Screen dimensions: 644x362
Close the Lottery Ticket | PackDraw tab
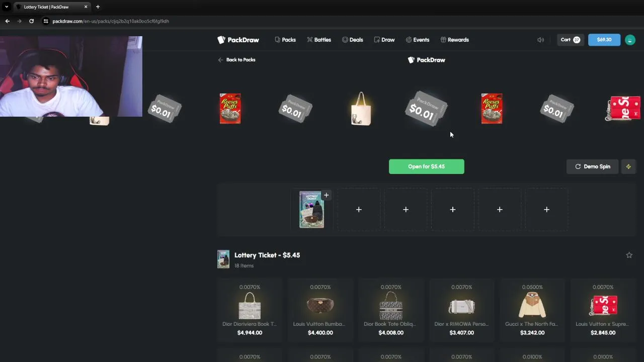[x=86, y=7]
